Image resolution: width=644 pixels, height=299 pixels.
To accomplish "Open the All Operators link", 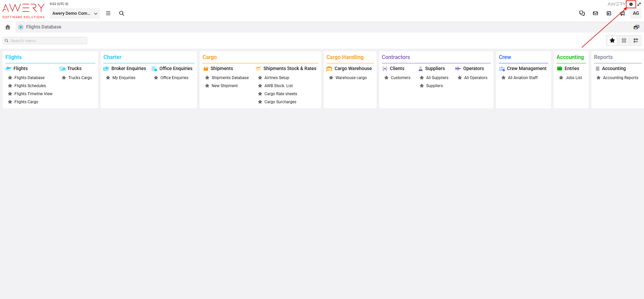I will [476, 78].
